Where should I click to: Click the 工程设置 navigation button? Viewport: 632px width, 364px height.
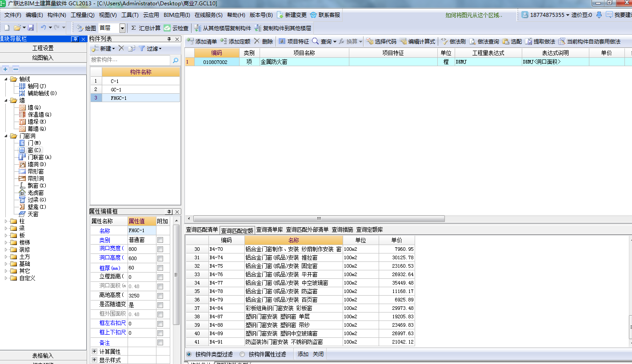point(43,48)
